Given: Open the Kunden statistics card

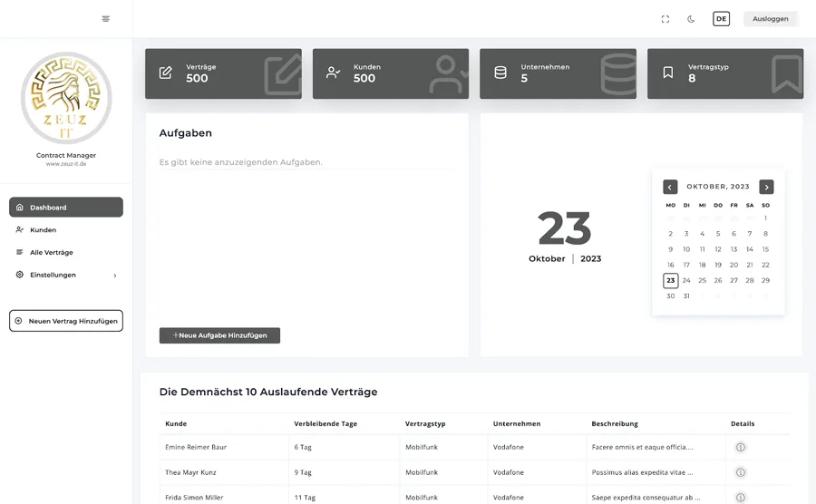Looking at the screenshot, I should click(390, 73).
